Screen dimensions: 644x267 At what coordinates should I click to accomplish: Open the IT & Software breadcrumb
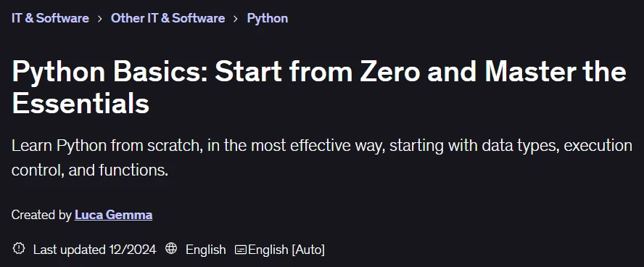click(x=50, y=18)
